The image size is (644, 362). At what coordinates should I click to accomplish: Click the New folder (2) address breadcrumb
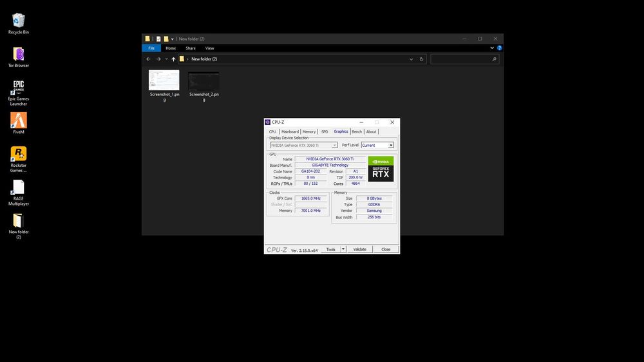pos(204,59)
